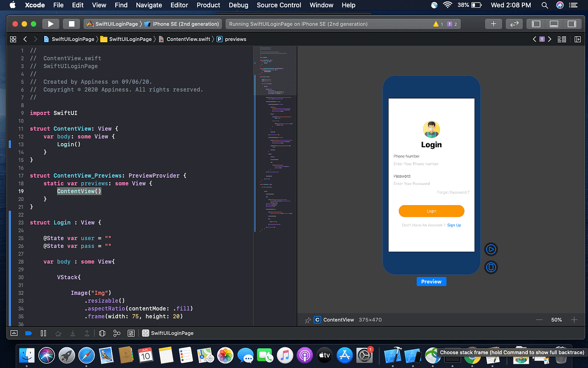Image resolution: width=588 pixels, height=368 pixels.
Task: Open the Debug menu
Action: tap(238, 5)
